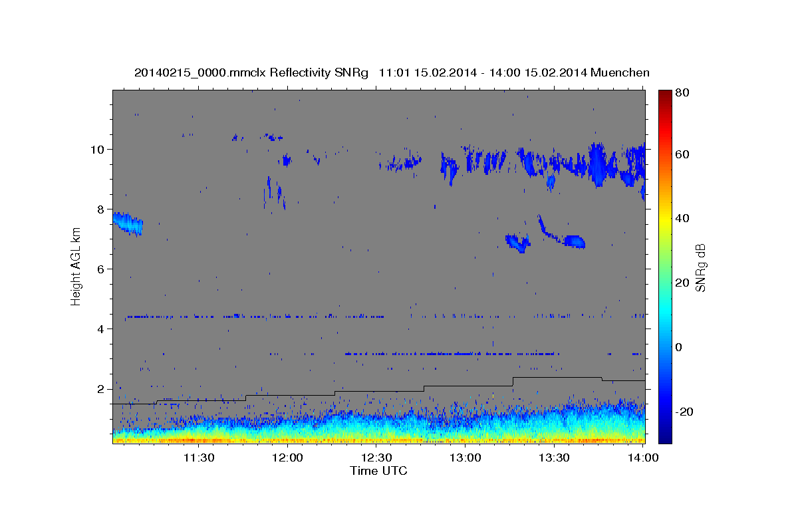Screen dimensions: 798x532
Task: Click the 'Height AGL km' y-axis label
Action: pos(76,267)
